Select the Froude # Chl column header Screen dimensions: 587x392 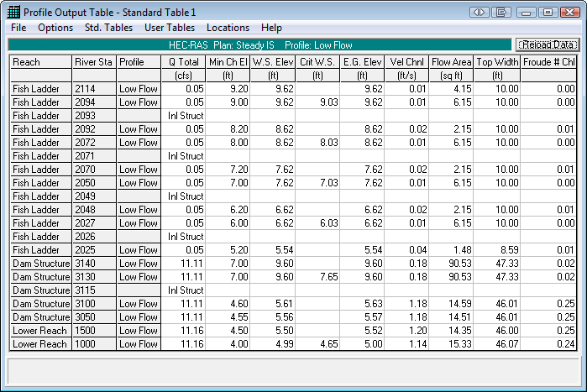548,62
